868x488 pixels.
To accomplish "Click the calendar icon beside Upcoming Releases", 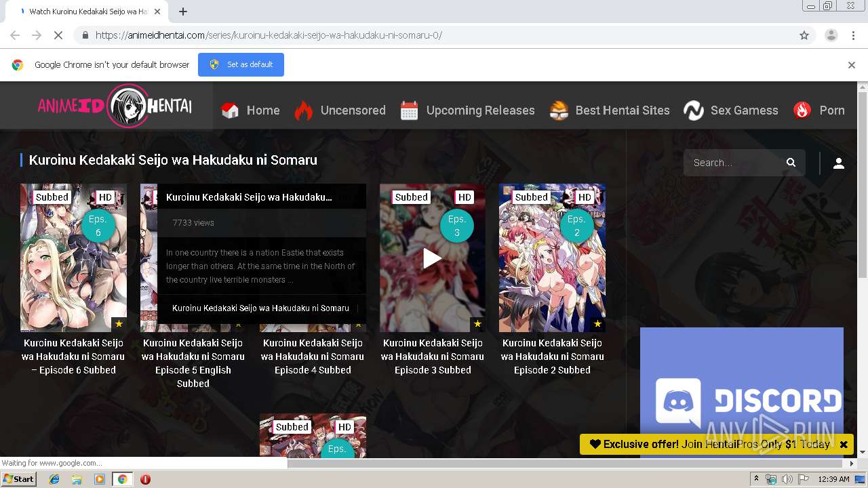I will (x=409, y=110).
